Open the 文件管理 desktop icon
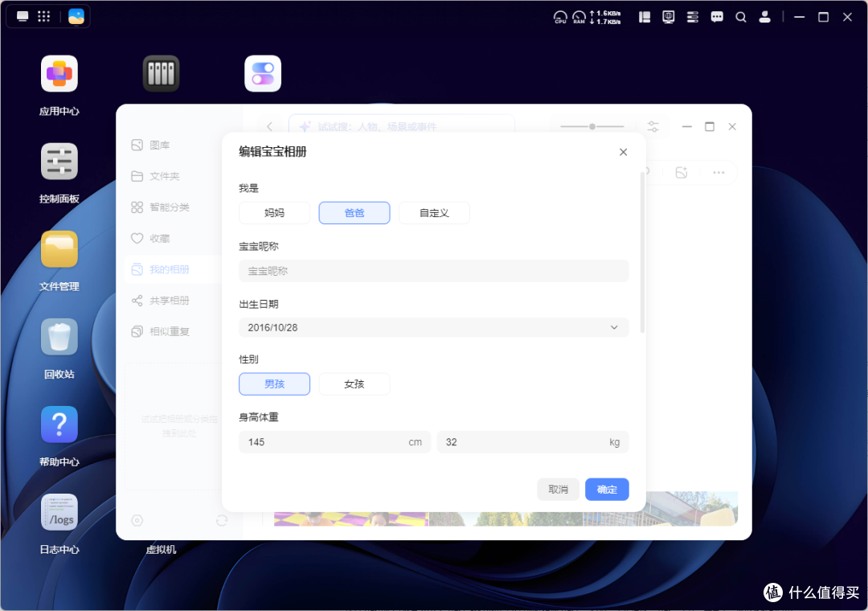The height and width of the screenshot is (611, 868). click(x=59, y=249)
